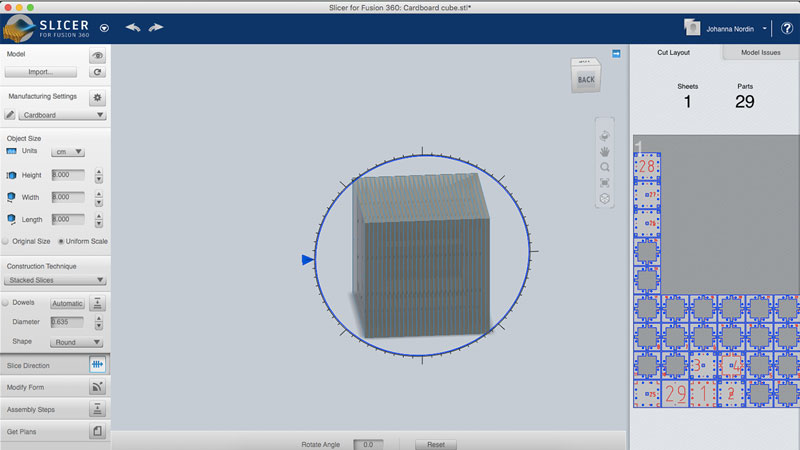The height and width of the screenshot is (450, 800).
Task: Open the Stacked Slices technique dropdown
Action: [x=55, y=280]
